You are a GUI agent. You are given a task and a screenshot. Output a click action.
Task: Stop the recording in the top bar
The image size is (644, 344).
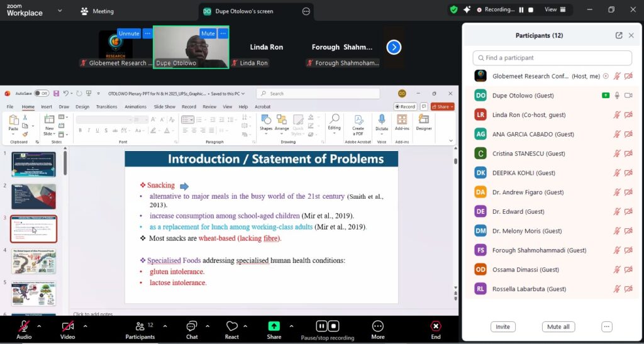pyautogui.click(x=531, y=10)
